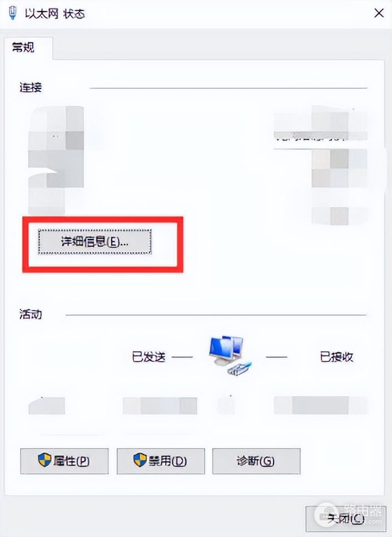Click the 以太网 状态 title text

55,14
